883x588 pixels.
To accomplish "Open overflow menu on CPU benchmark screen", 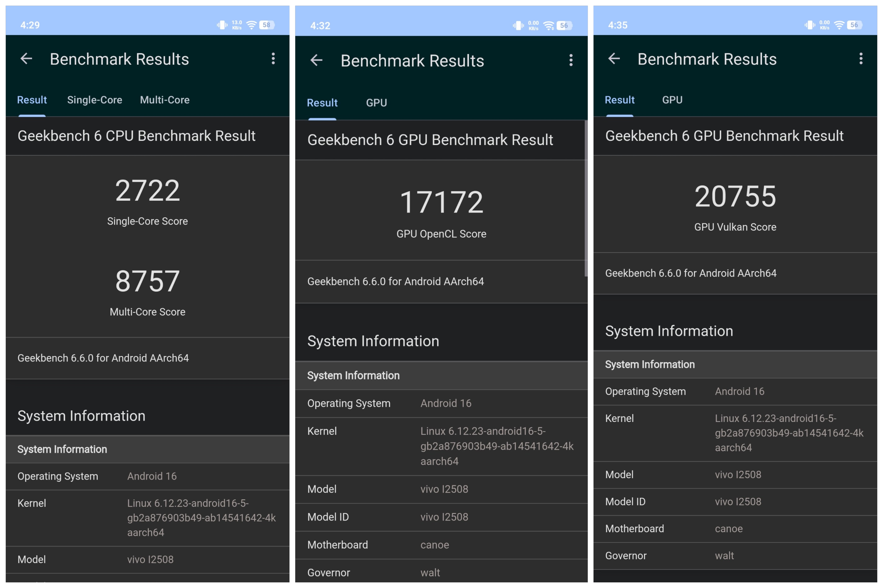I will coord(273,58).
